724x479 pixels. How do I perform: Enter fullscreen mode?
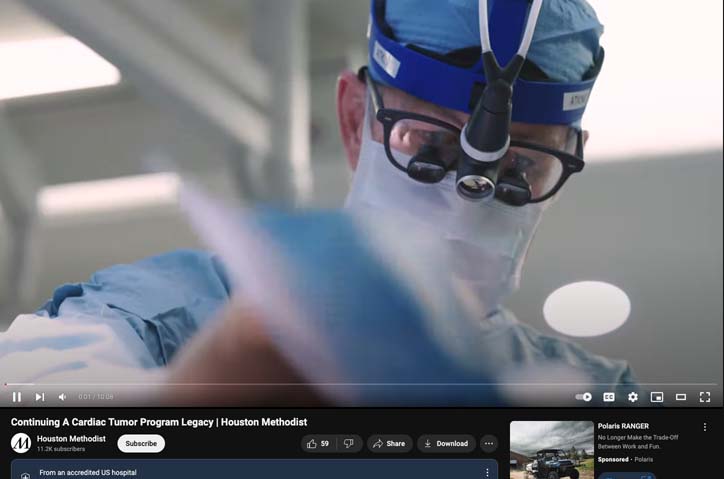coord(705,397)
